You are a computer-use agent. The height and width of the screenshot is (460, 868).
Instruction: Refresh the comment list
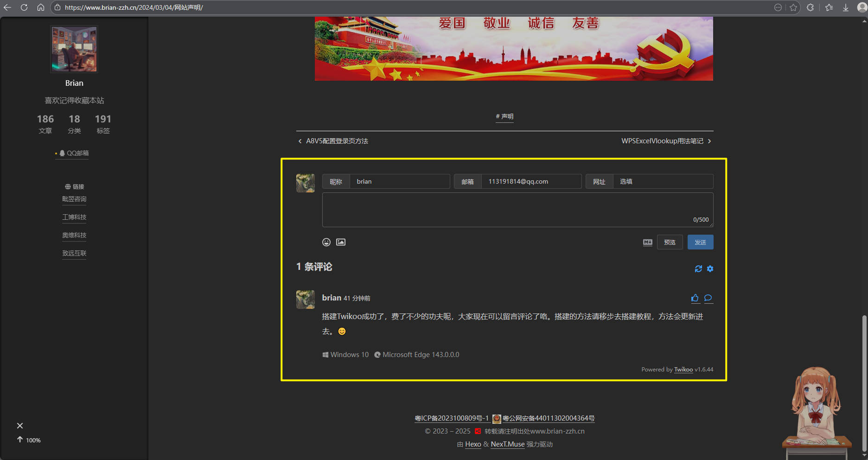click(x=699, y=268)
